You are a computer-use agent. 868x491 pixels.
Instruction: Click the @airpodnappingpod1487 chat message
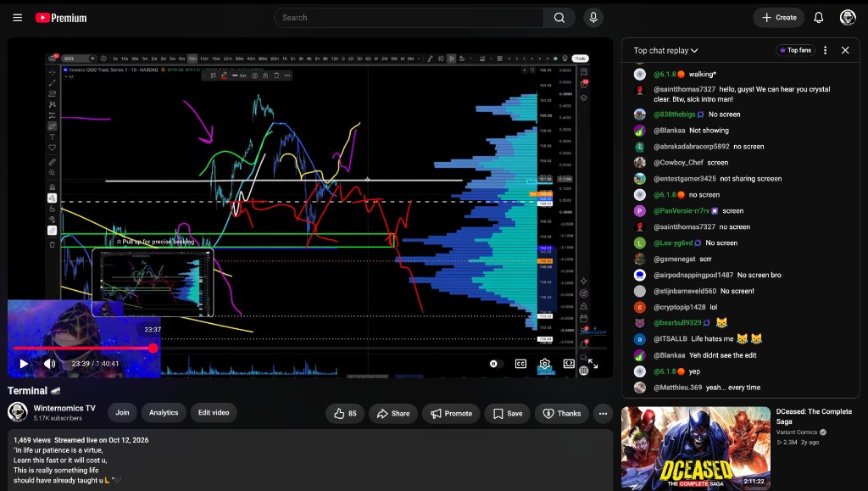[741, 275]
